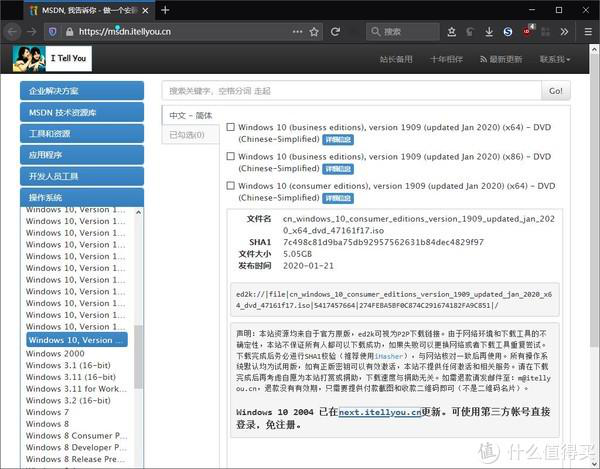The image size is (600, 469).
Task: Open the next.itellyou.cn link
Action: (380, 412)
